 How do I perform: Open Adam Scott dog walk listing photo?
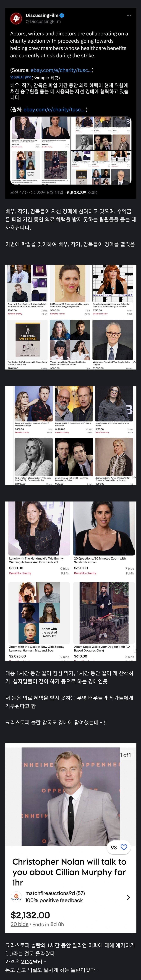coord(104,613)
